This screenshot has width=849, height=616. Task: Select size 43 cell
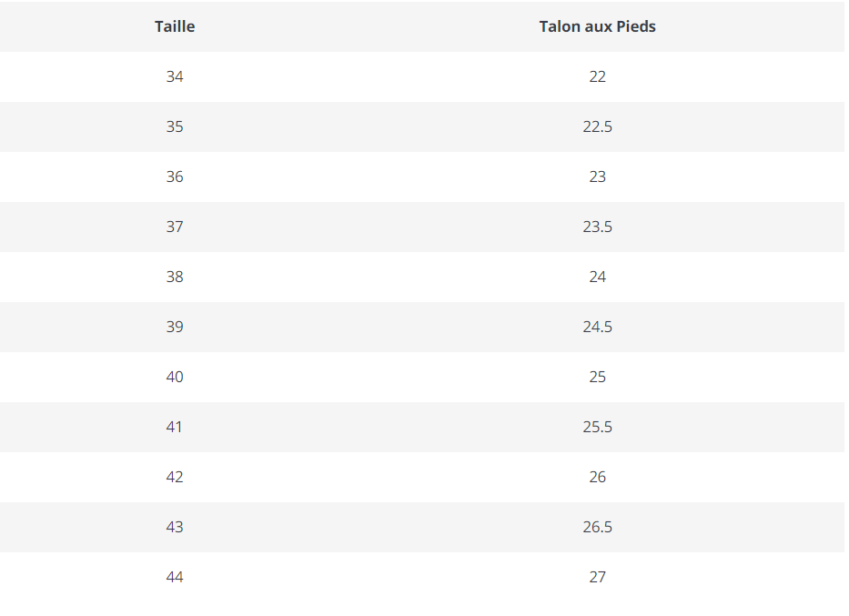pos(175,527)
